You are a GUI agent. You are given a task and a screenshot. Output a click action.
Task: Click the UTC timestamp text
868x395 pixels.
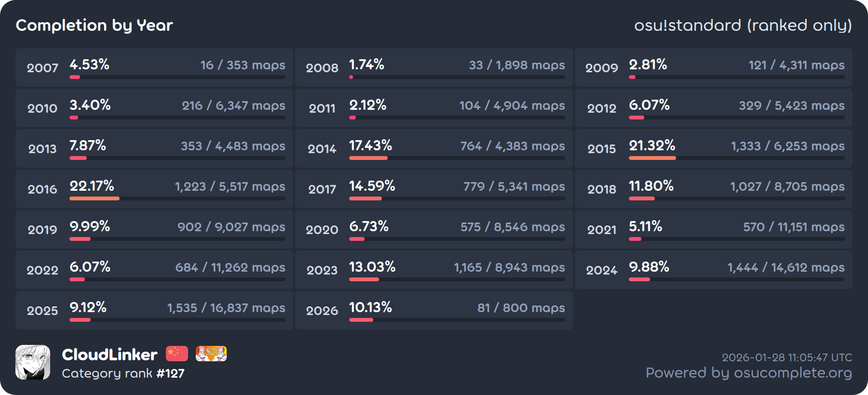pyautogui.click(x=787, y=357)
